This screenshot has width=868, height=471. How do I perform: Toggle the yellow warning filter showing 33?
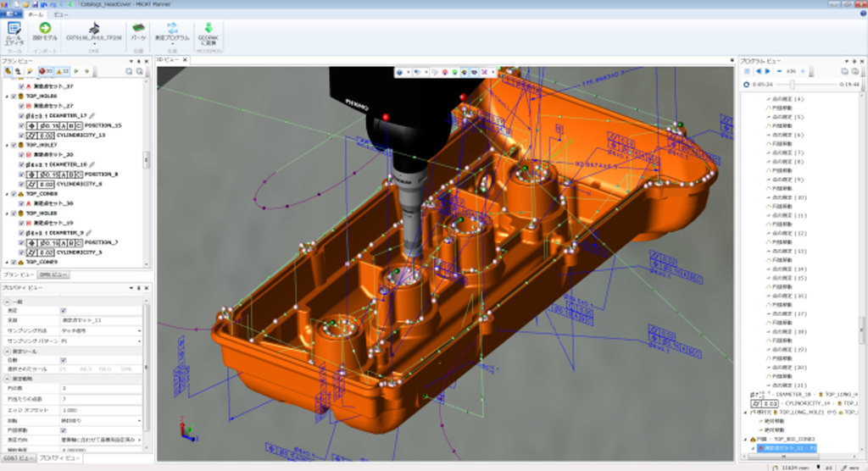62,71
